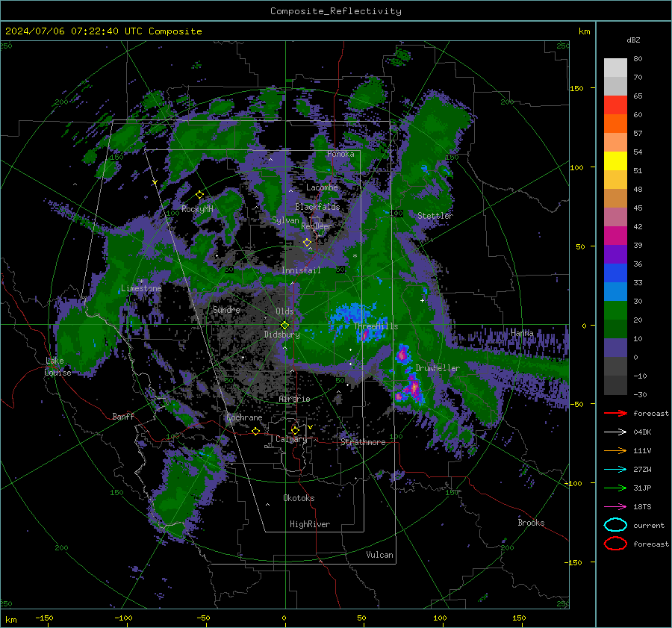This screenshot has width=672, height=628.
Task: Click the small storm cell under ThreeHills label
Action: click(365, 335)
